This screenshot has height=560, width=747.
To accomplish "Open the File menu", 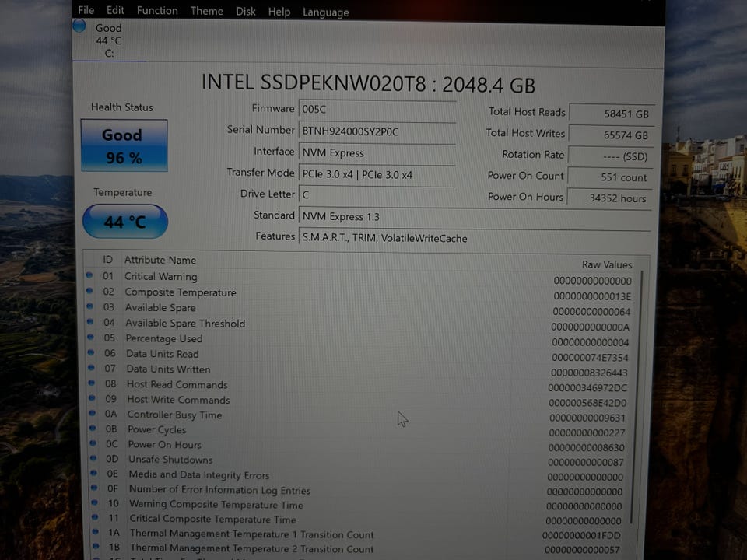I will pos(86,10).
